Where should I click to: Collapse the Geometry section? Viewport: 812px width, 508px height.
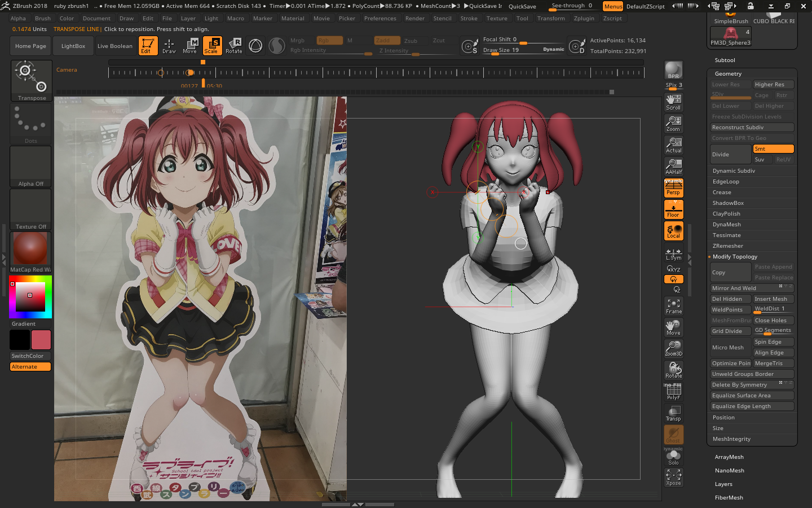coord(728,74)
